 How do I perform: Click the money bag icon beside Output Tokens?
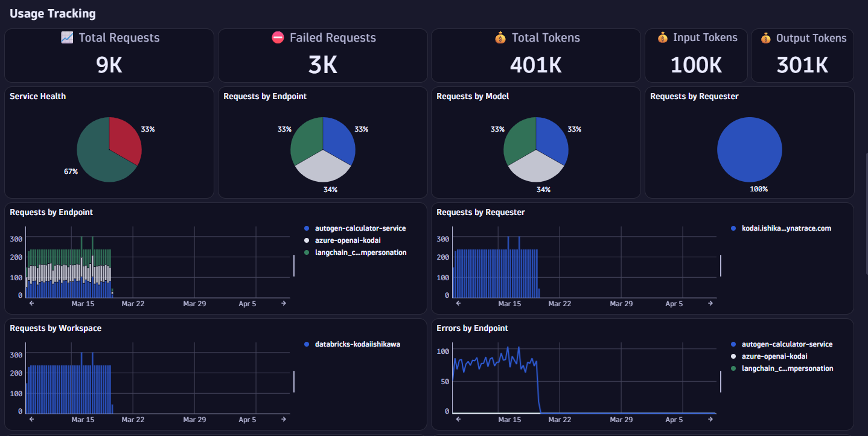coord(765,38)
